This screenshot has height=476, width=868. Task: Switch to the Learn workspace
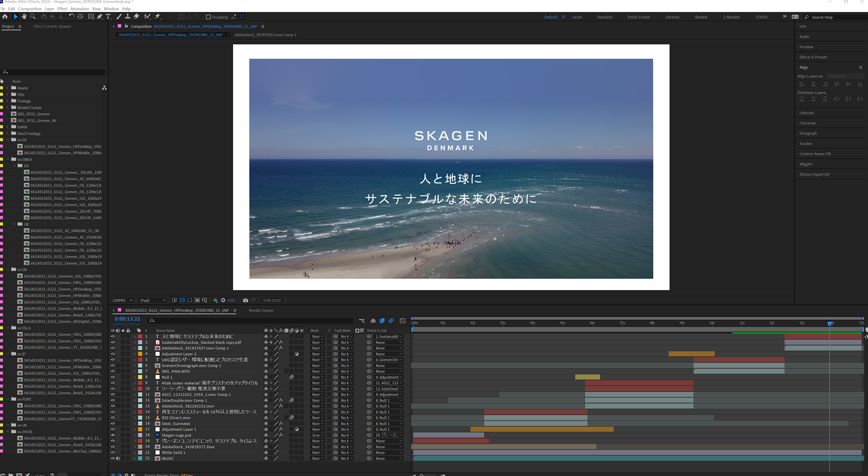point(577,17)
